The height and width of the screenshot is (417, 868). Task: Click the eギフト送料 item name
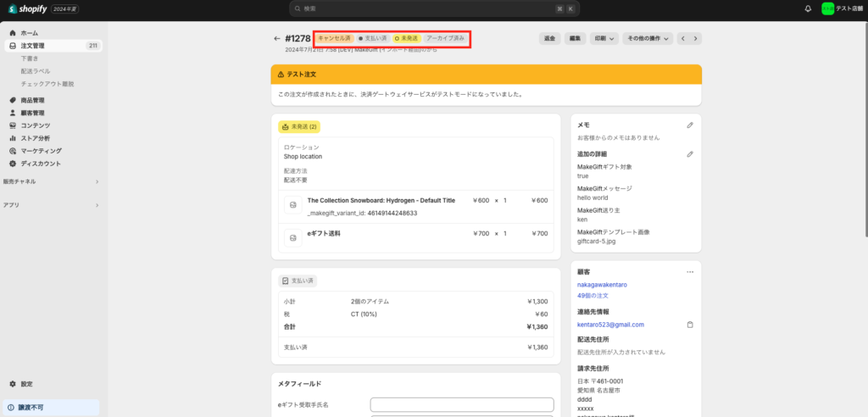324,234
